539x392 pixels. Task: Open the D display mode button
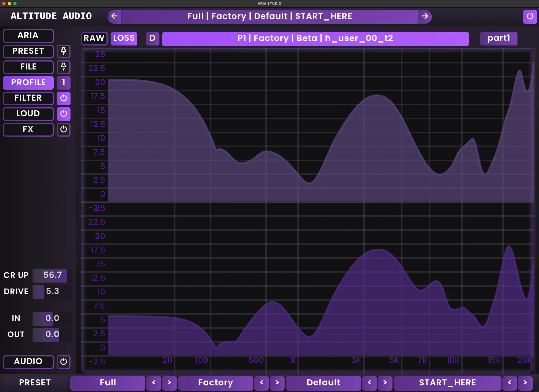click(152, 38)
